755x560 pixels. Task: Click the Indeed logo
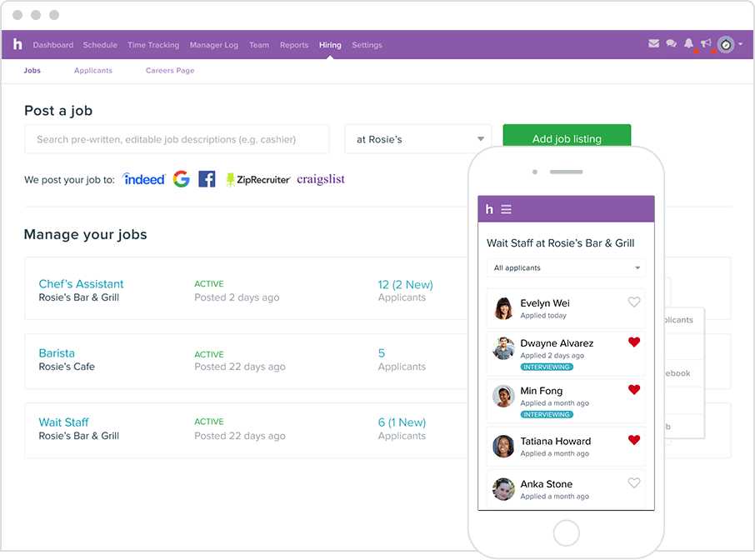pos(144,179)
